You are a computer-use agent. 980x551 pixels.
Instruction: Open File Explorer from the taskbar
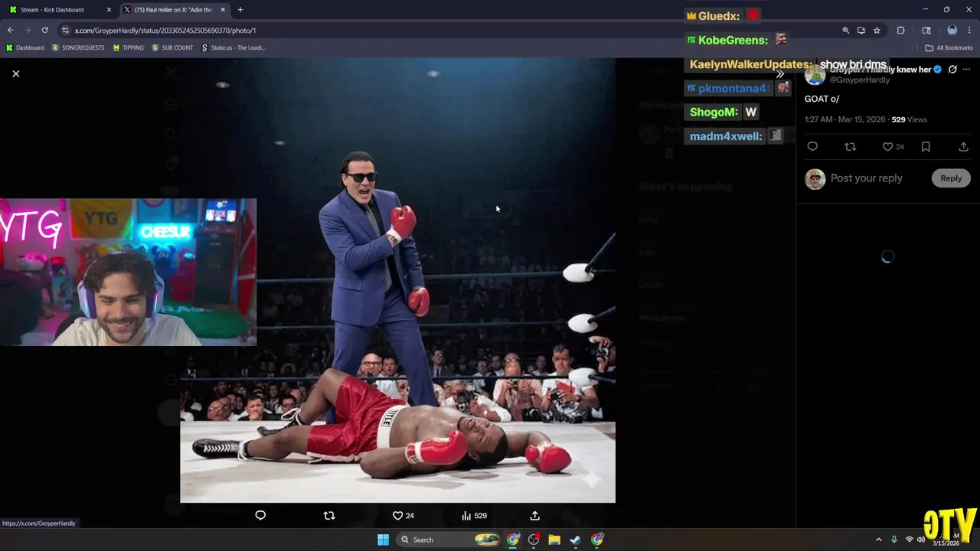pyautogui.click(x=554, y=540)
